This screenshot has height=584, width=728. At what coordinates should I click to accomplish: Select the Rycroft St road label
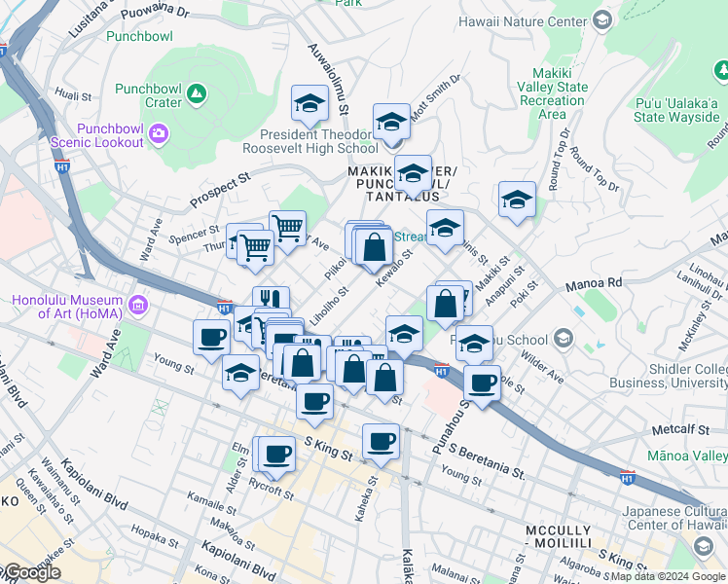click(272, 490)
